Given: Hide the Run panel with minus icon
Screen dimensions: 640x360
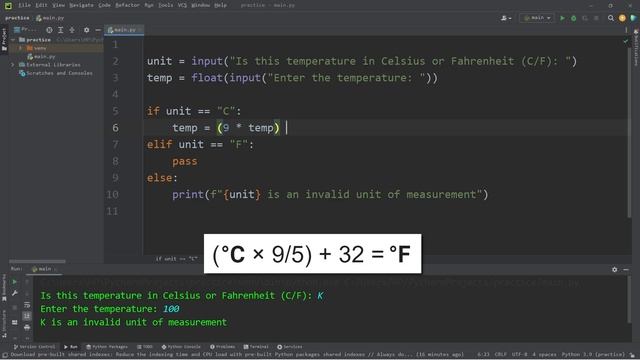Looking at the screenshot, I should click(x=626, y=269).
